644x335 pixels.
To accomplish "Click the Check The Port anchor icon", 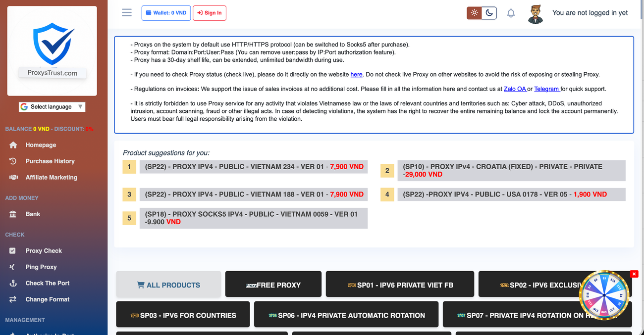I will (13, 284).
